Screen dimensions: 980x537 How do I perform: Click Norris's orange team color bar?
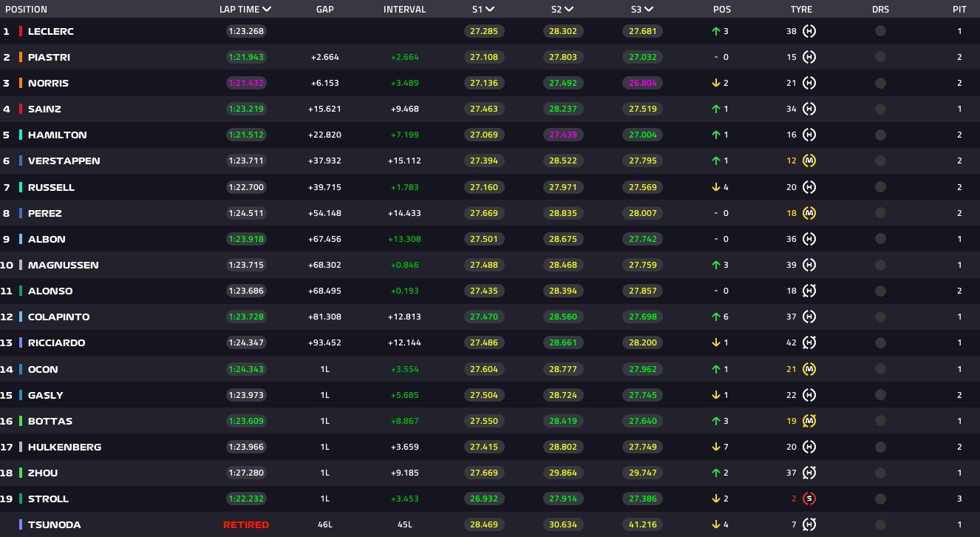20,83
